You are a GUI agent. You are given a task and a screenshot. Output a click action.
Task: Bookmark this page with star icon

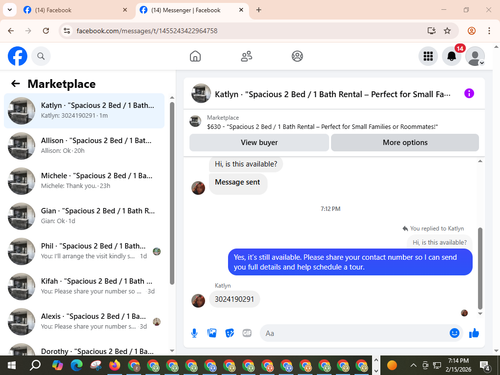pos(447,31)
